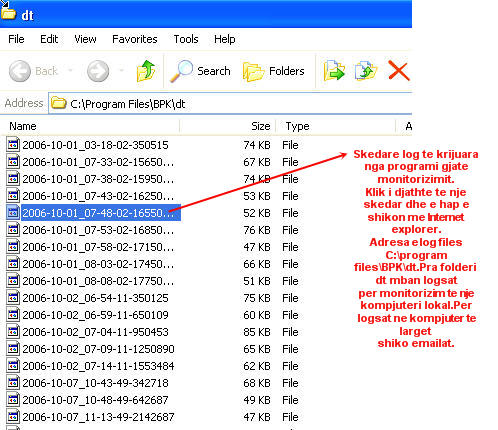The height and width of the screenshot is (430, 498).
Task: Sort files by the Type column header
Action: click(x=336, y=126)
